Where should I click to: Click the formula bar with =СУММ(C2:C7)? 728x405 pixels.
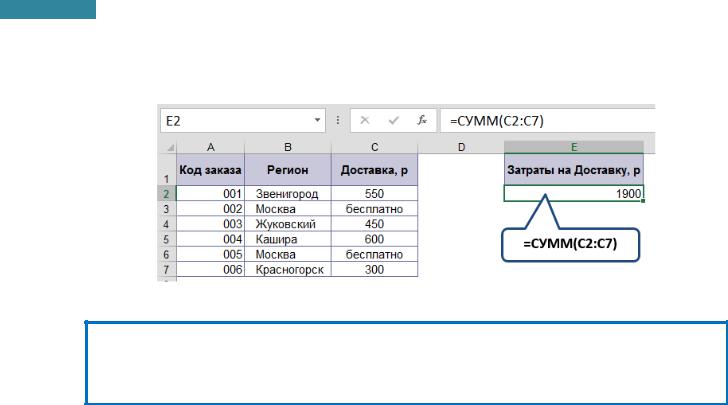point(548,121)
